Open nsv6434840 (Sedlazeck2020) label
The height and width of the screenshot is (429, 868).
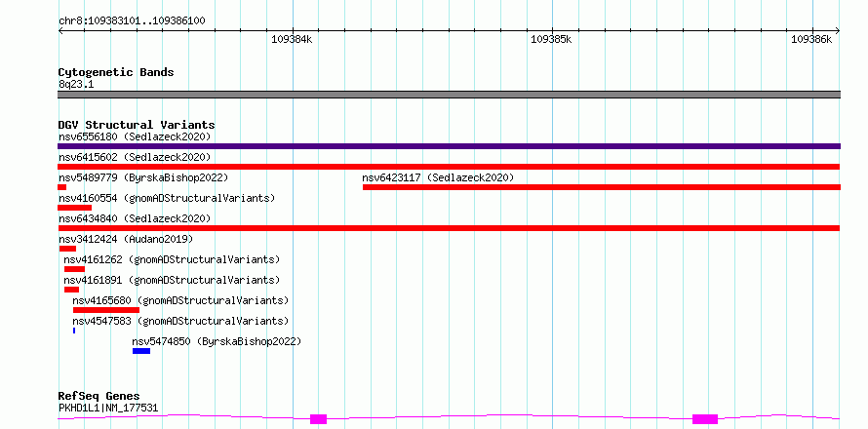135,218
